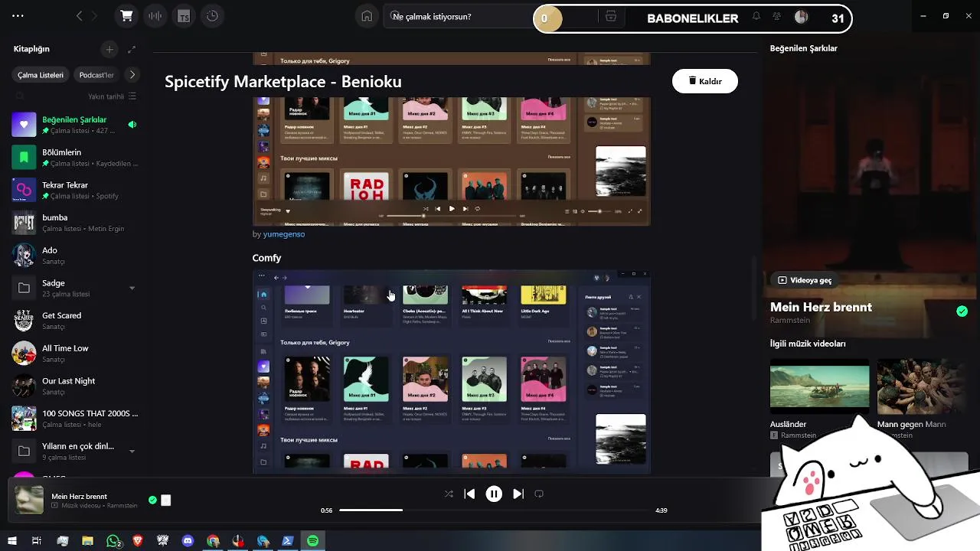
Task: Open the Get Scared artist entry
Action: click(x=74, y=321)
